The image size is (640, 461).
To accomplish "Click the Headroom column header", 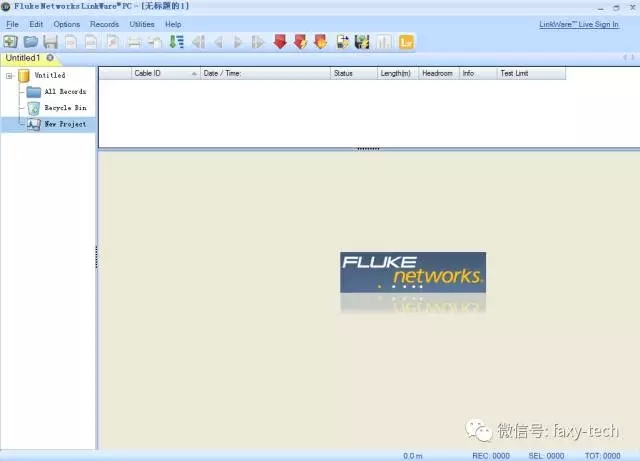I will tap(439, 73).
